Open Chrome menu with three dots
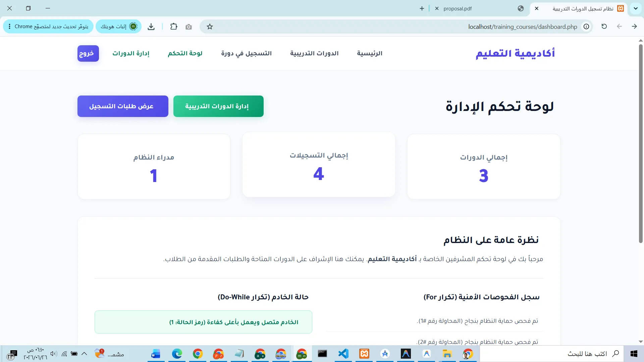The image size is (644, 362). pos(9,26)
